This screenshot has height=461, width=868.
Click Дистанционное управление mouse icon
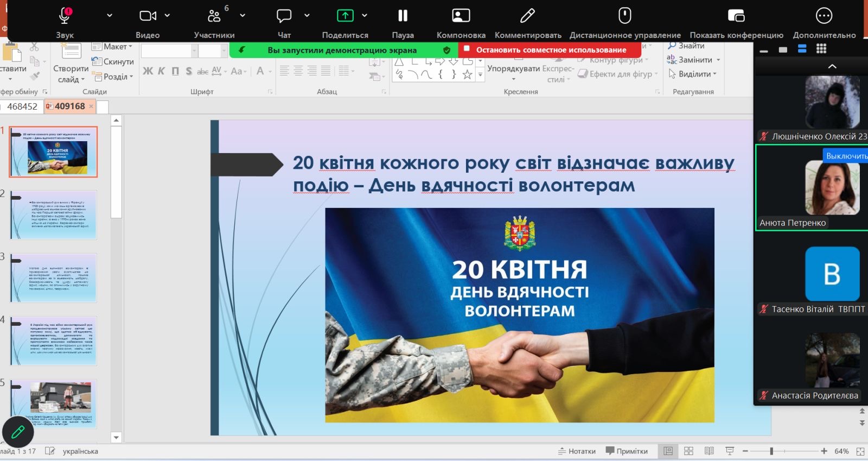coord(625,15)
